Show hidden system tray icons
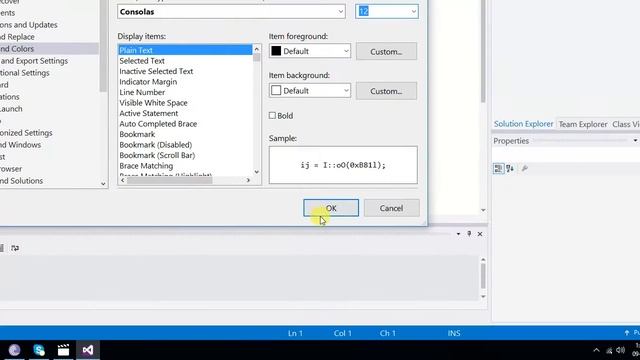The image size is (640, 360). coord(596,350)
